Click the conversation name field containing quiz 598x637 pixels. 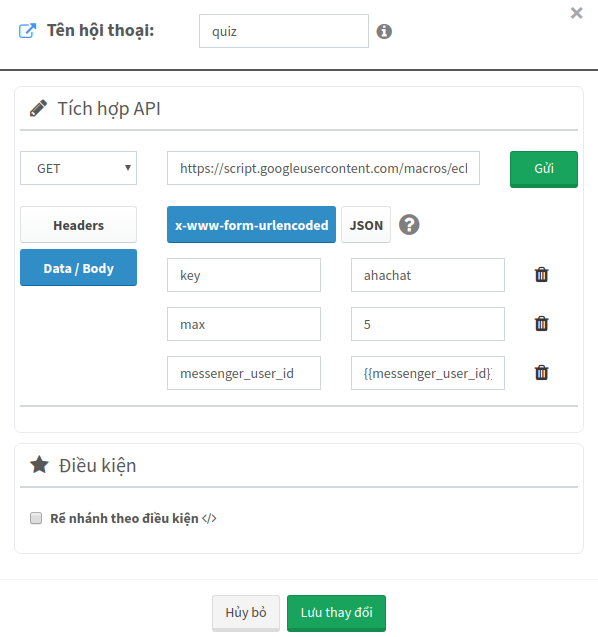(x=284, y=31)
